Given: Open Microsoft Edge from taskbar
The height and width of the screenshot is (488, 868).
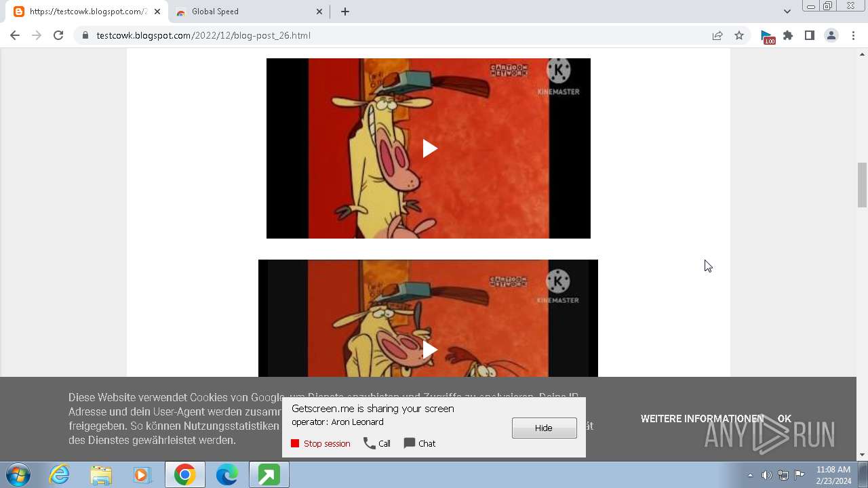Looking at the screenshot, I should (x=227, y=475).
